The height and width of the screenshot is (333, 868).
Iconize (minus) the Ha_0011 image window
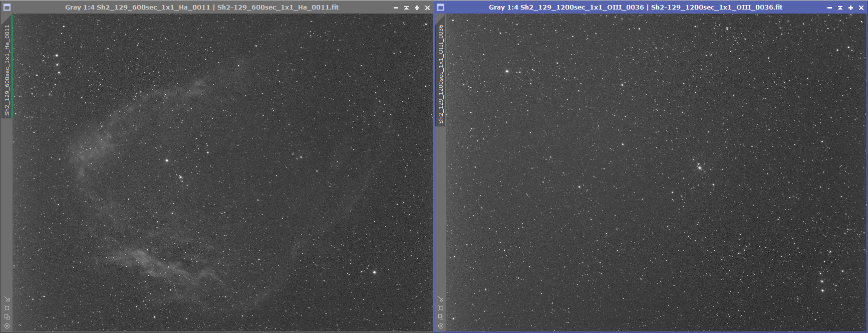pos(396,8)
